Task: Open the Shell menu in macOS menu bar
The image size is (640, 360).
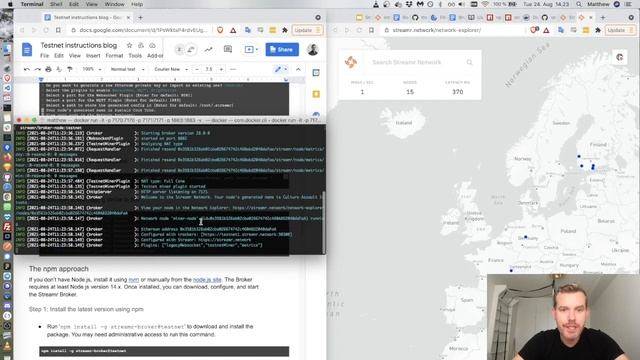Action: (56, 4)
